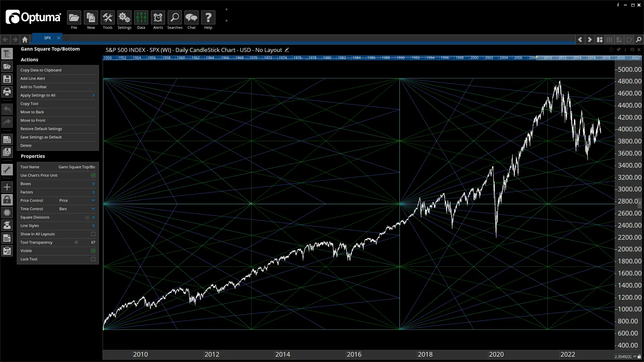The width and height of the screenshot is (644, 362).
Task: Open the File menu folder icon
Action: pos(74,18)
